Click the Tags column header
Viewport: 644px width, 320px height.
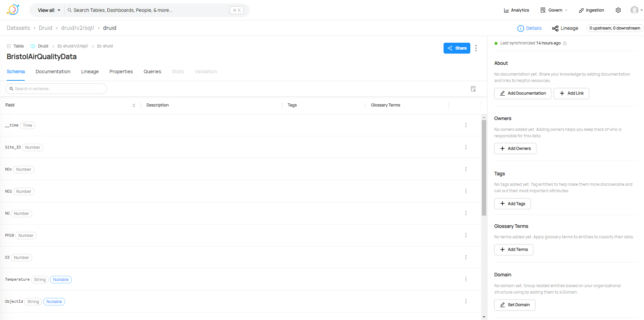(292, 105)
